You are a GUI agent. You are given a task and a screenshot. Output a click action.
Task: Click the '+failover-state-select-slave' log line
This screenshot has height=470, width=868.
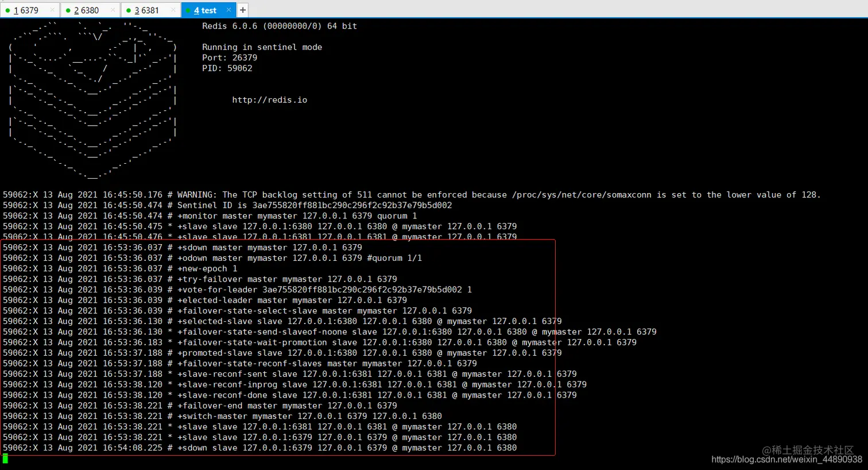point(237,311)
